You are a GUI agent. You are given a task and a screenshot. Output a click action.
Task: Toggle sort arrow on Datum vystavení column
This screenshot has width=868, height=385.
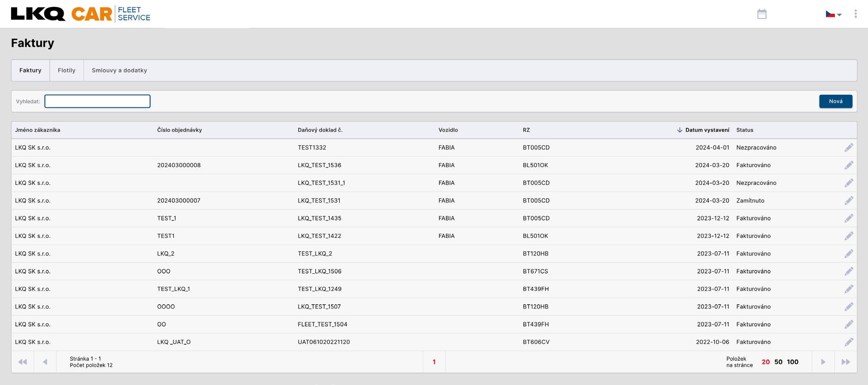pyautogui.click(x=679, y=130)
